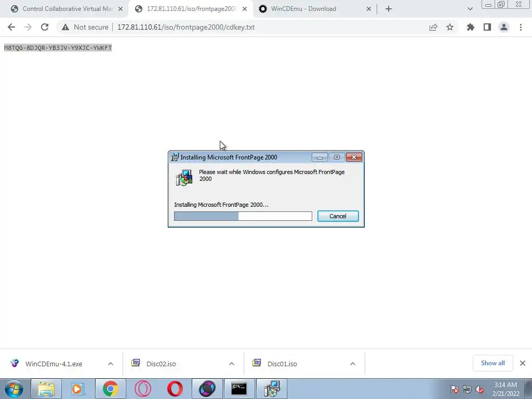532x399 pixels.
Task: Show all downloads
Action: 493,363
